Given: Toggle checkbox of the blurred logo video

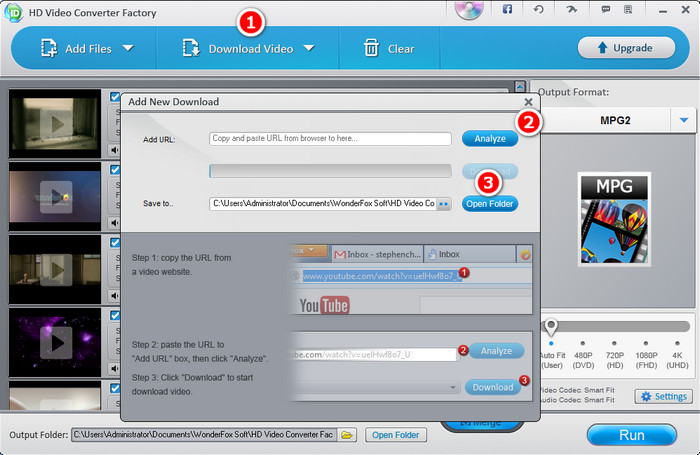Looking at the screenshot, I should tap(115, 170).
